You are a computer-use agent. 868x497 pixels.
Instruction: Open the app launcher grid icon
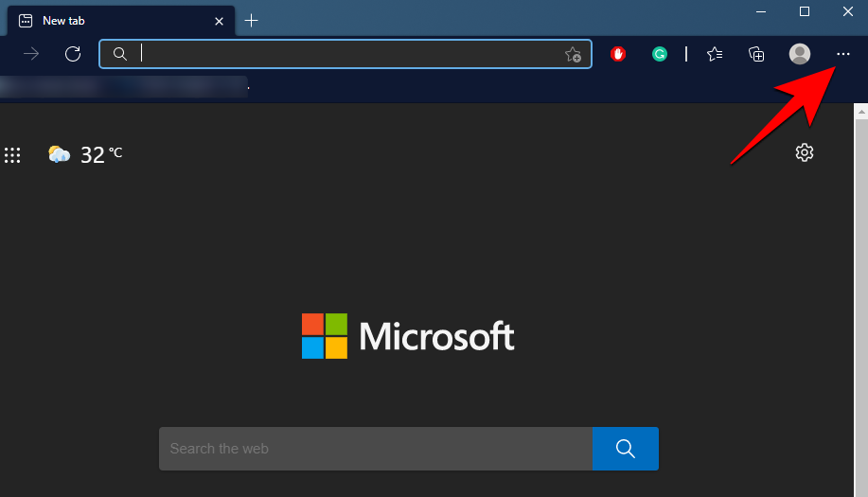click(12, 155)
